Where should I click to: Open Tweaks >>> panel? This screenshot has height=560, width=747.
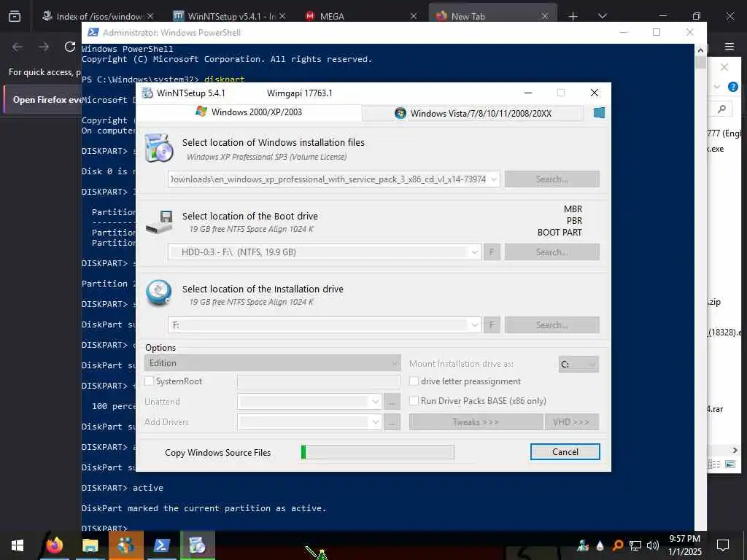(476, 422)
